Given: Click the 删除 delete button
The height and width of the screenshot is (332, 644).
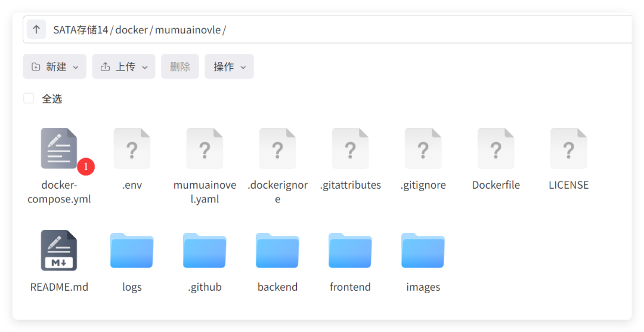Looking at the screenshot, I should click(x=180, y=66).
